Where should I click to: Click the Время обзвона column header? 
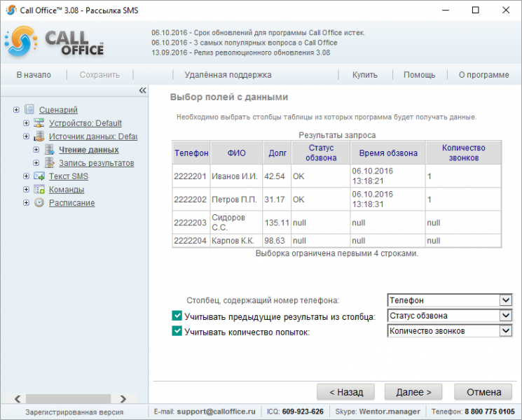pos(388,153)
